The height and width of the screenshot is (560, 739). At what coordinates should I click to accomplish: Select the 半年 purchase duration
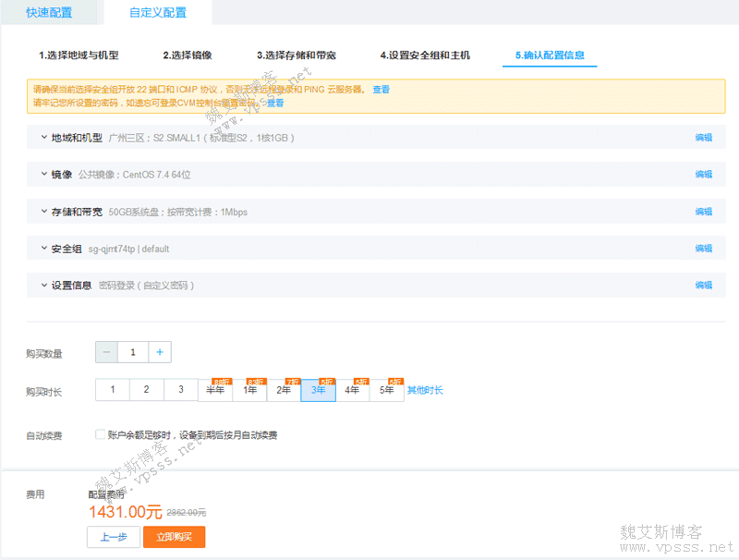[x=215, y=390]
